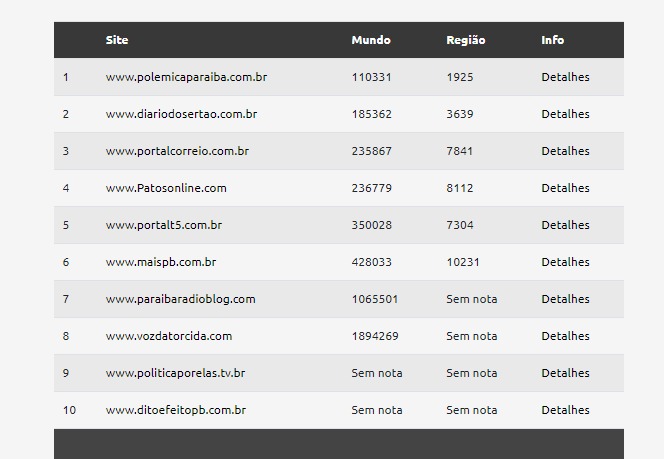The height and width of the screenshot is (459, 664).
Task: Click the Região value 10231
Action: pos(463,262)
